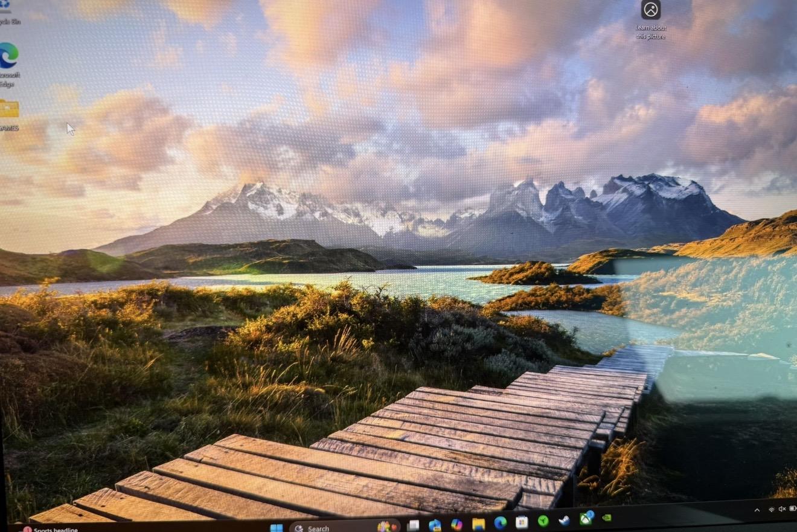Open the Recycle Bin desktop icon
797x532 pixels.
pyautogui.click(x=8, y=12)
